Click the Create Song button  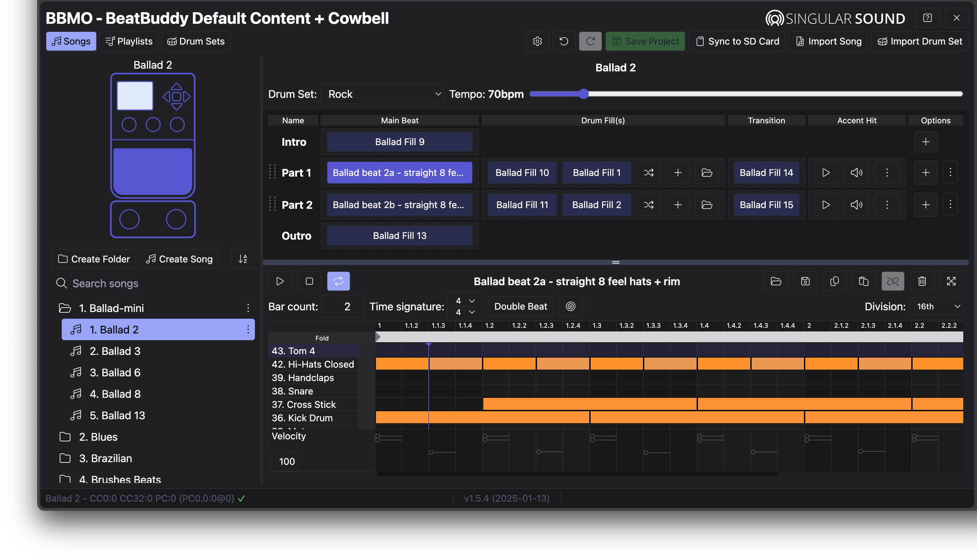[179, 259]
